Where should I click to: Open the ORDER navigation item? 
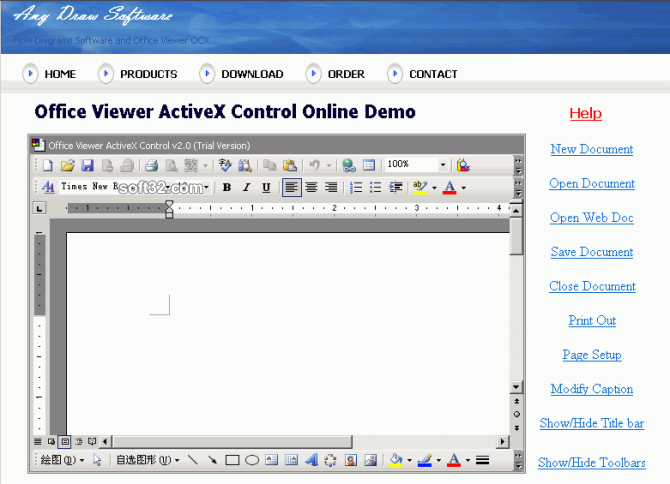click(x=346, y=74)
